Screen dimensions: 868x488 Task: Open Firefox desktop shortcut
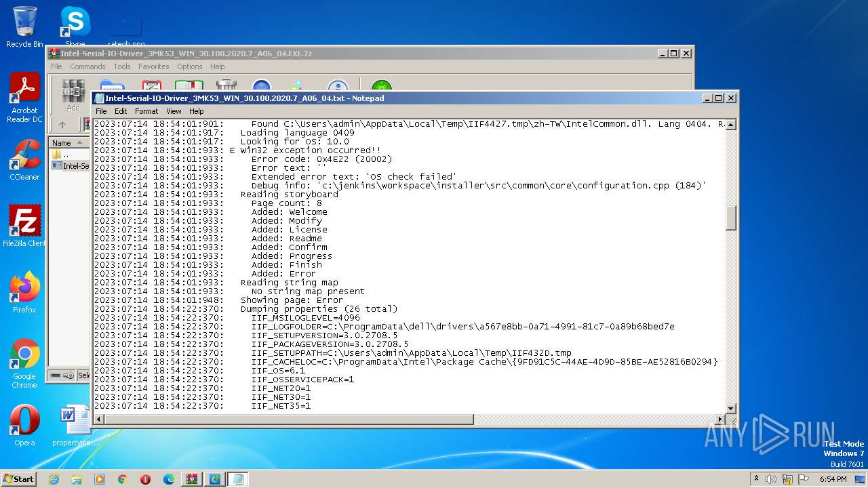pos(24,293)
